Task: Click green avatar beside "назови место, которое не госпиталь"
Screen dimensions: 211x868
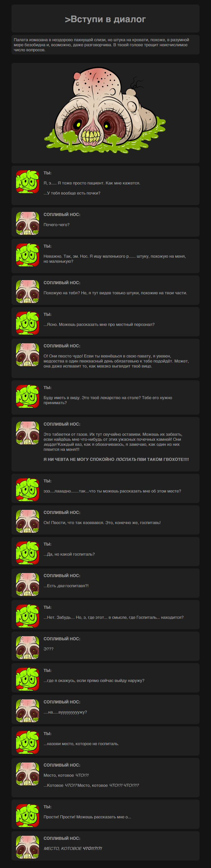Action: click(28, 743)
